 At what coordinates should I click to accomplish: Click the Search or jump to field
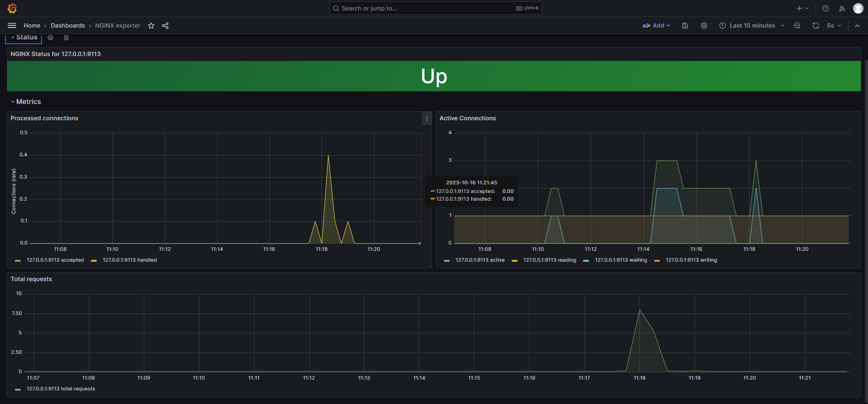click(435, 8)
